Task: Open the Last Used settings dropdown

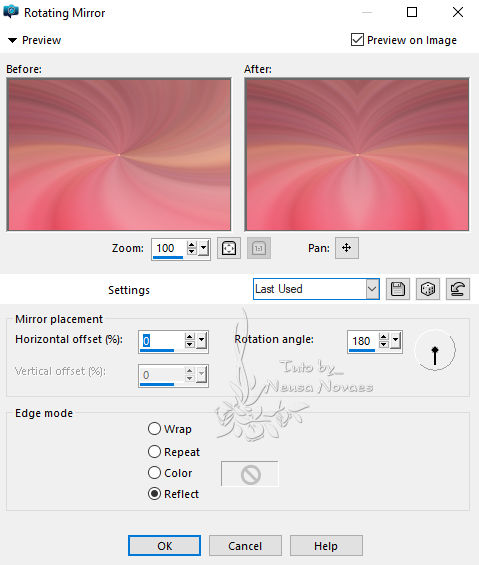Action: click(x=316, y=289)
